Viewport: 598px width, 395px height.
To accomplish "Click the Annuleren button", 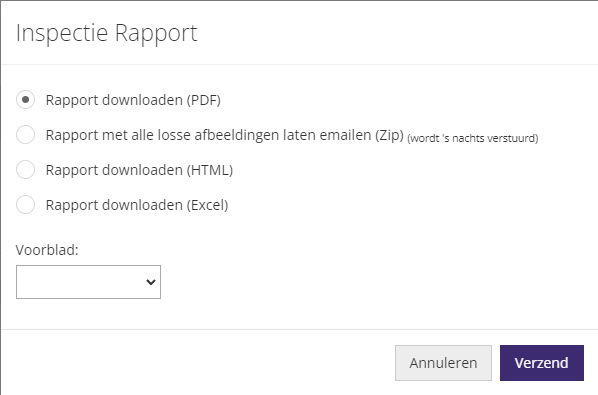I will [x=443, y=363].
